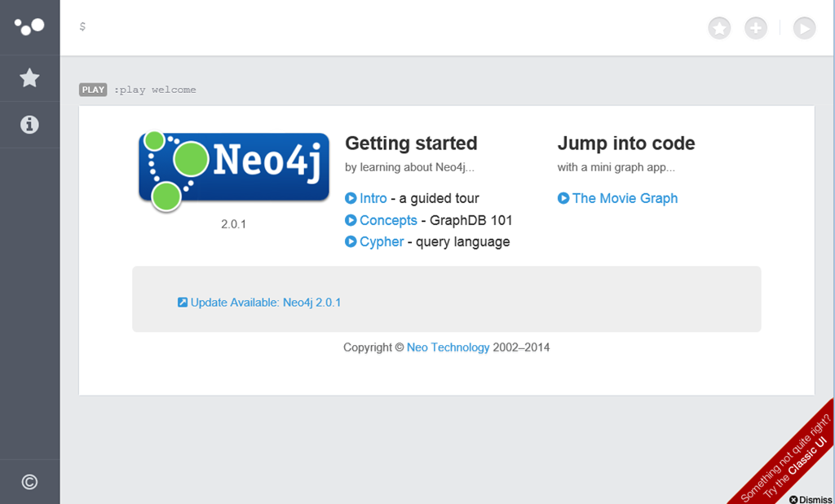Follow the Update Available Neo4j 2.0.1 link
The width and height of the screenshot is (835, 504).
click(265, 303)
